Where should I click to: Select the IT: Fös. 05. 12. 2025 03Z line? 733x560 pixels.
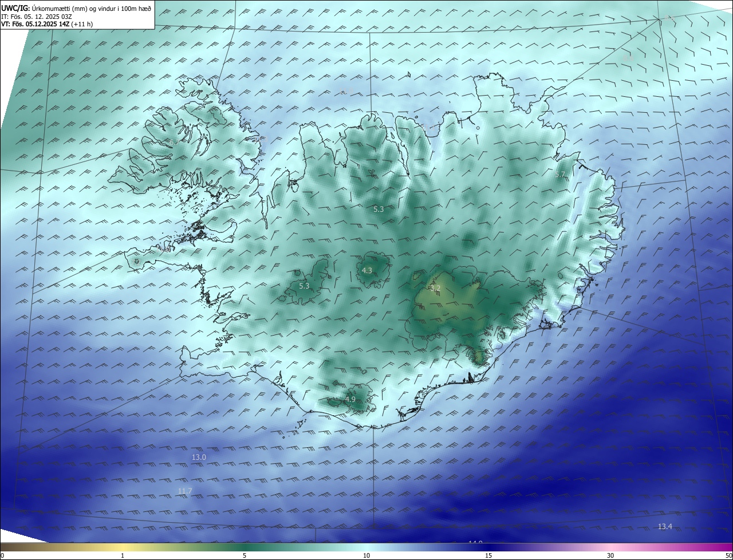click(x=36, y=17)
